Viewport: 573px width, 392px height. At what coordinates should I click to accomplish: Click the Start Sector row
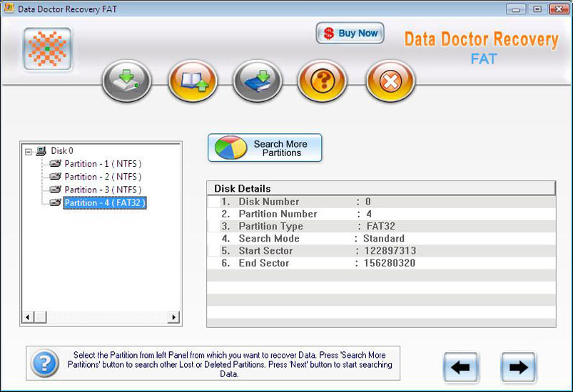point(381,251)
